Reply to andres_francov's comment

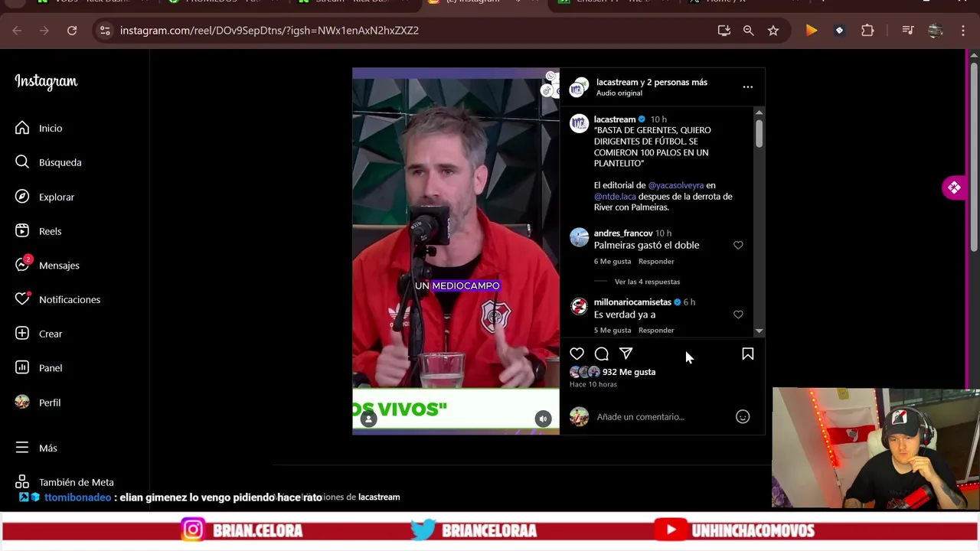click(656, 261)
